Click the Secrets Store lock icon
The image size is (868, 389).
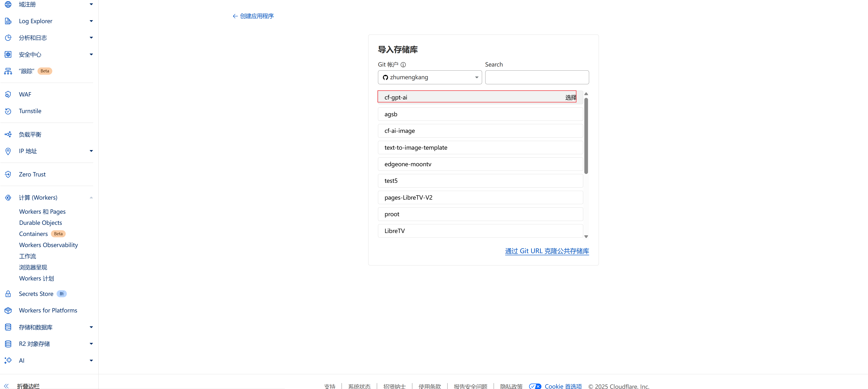point(8,294)
